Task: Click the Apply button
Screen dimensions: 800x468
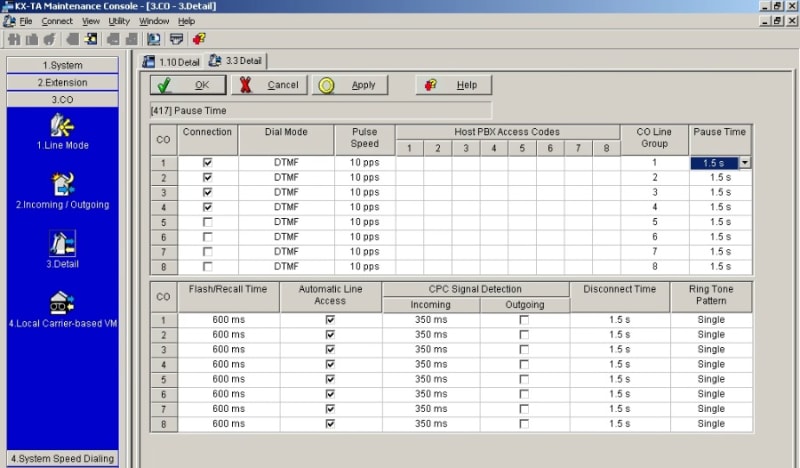Action: (x=350, y=85)
